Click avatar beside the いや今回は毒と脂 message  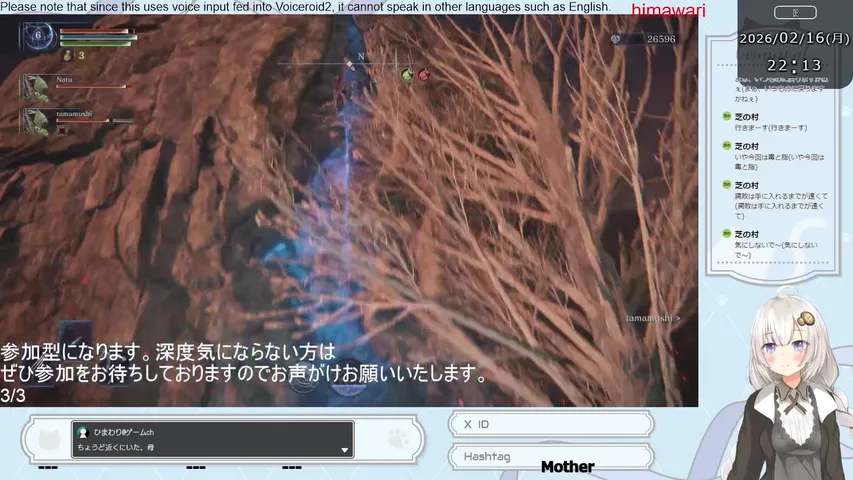[x=726, y=145]
